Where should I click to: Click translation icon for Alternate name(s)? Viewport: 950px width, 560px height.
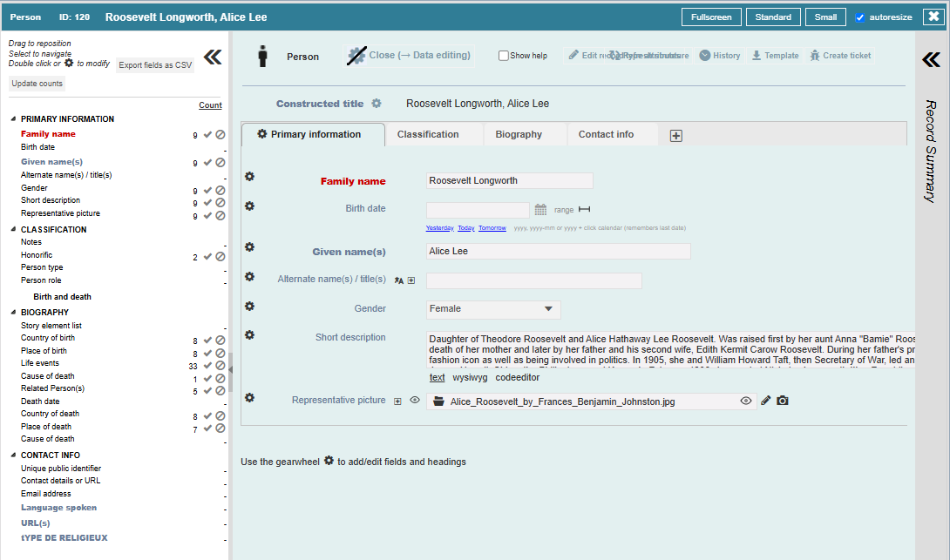398,280
